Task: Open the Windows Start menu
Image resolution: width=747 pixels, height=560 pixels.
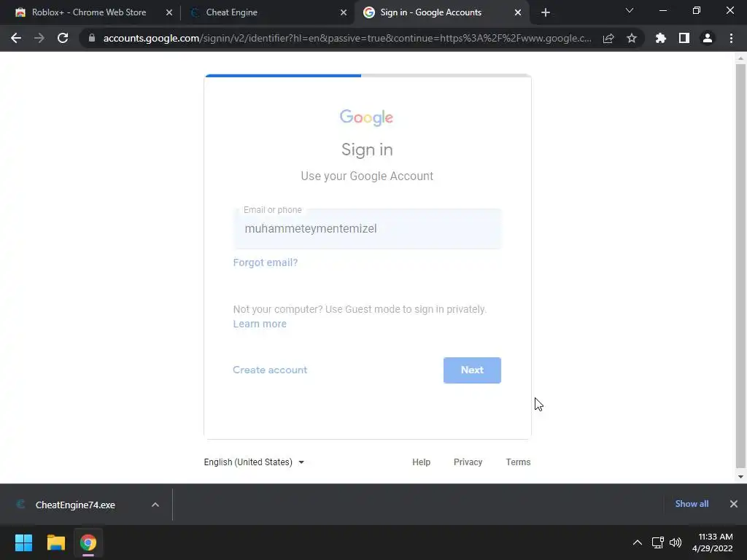Action: pos(23,542)
